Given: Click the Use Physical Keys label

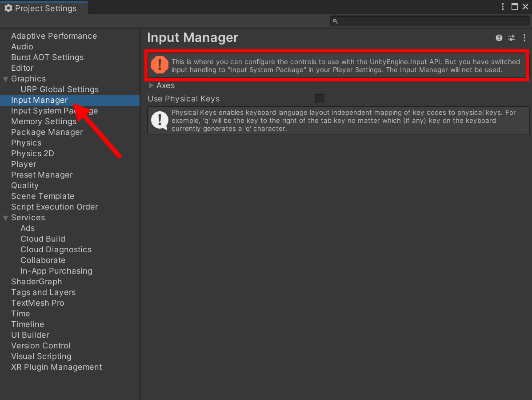Looking at the screenshot, I should [x=184, y=99].
